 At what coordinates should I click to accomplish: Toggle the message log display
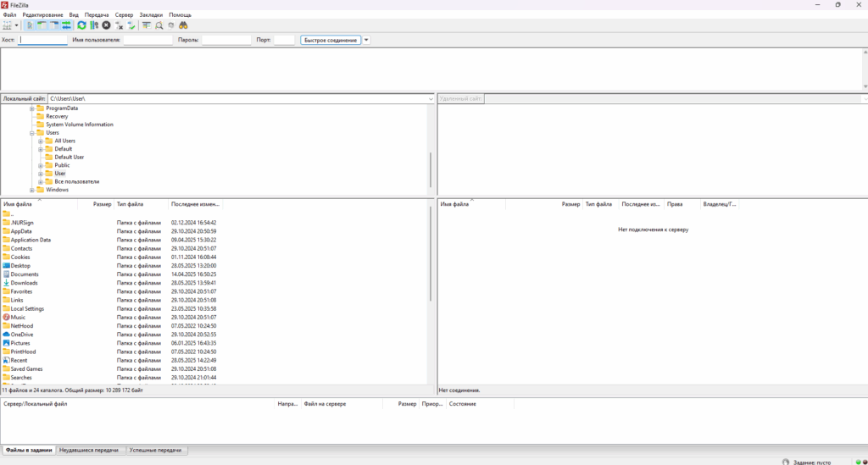click(31, 25)
